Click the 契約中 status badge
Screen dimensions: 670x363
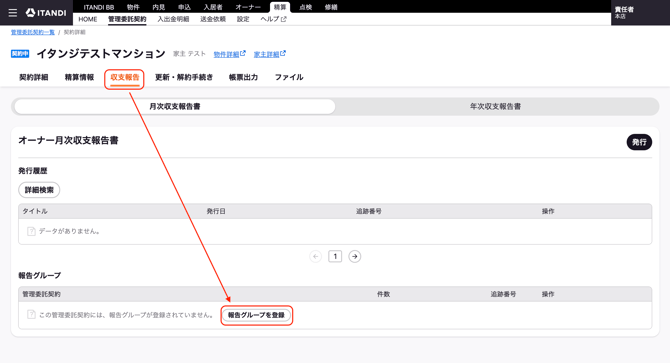pos(20,54)
